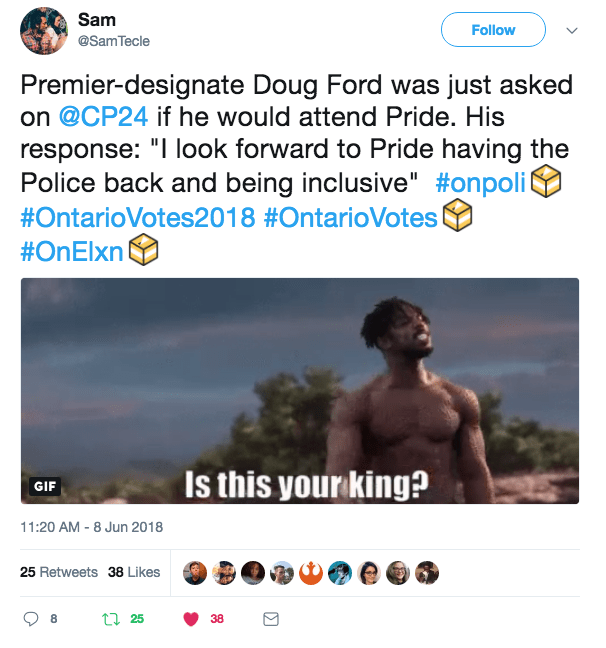606x648 pixels.
Task: Open the #onpoli hashtag
Action: tap(482, 183)
